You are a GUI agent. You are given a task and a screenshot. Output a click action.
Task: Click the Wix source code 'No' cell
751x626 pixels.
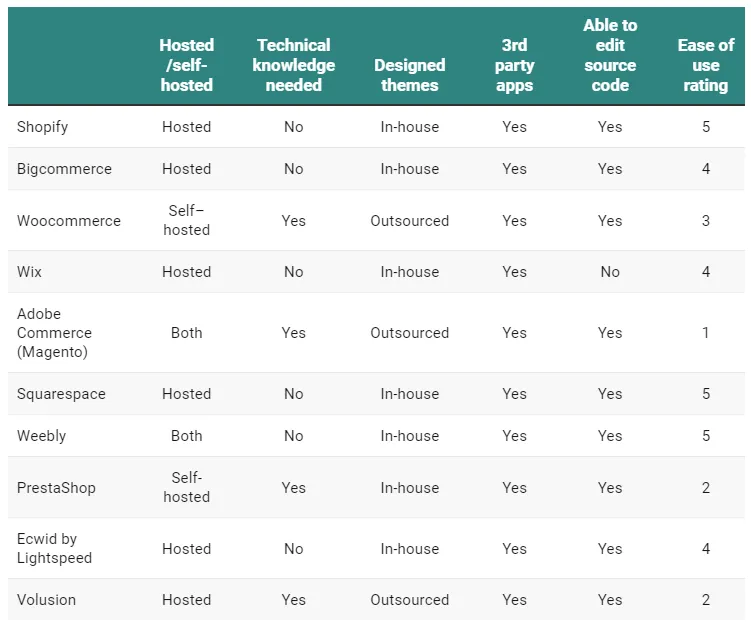610,272
